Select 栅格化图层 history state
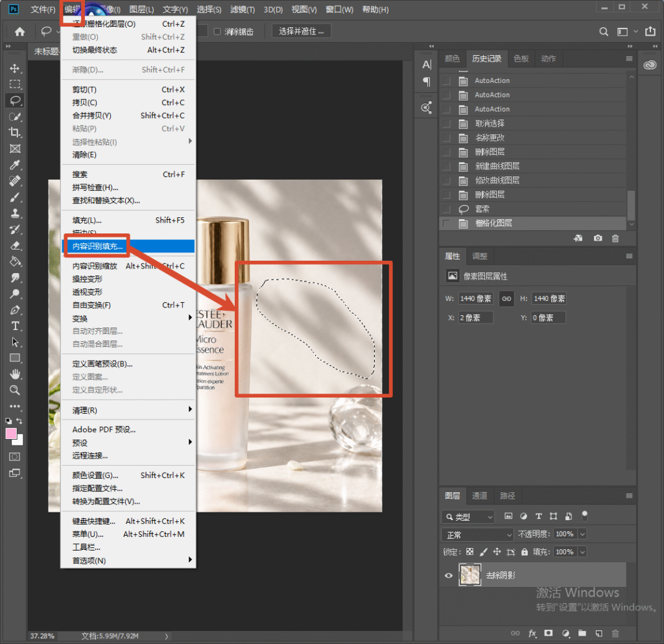This screenshot has height=644, width=664. pos(533,223)
